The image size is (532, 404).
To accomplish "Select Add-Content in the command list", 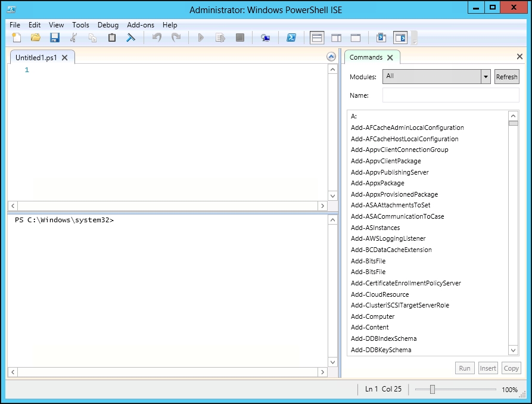I will (369, 327).
